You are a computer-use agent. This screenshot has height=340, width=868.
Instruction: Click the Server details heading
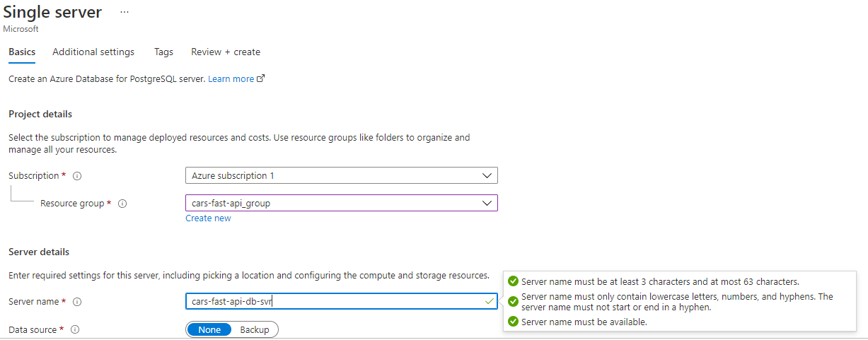[x=39, y=252]
